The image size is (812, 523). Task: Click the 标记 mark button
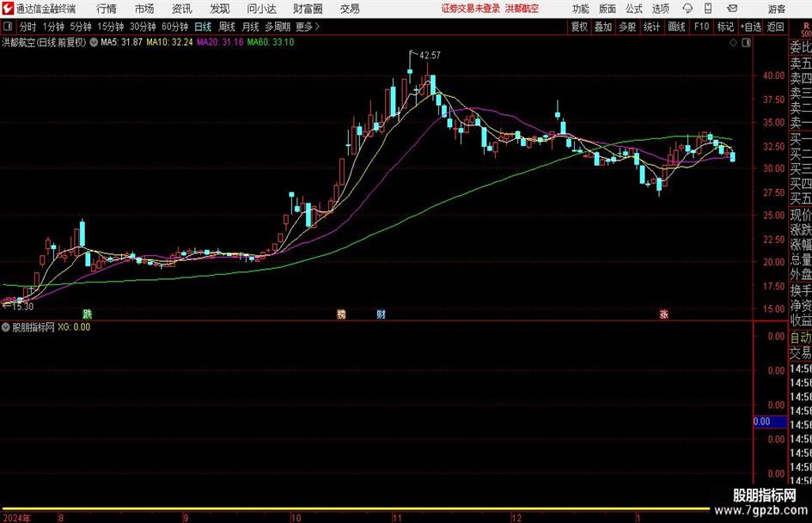[x=725, y=27]
